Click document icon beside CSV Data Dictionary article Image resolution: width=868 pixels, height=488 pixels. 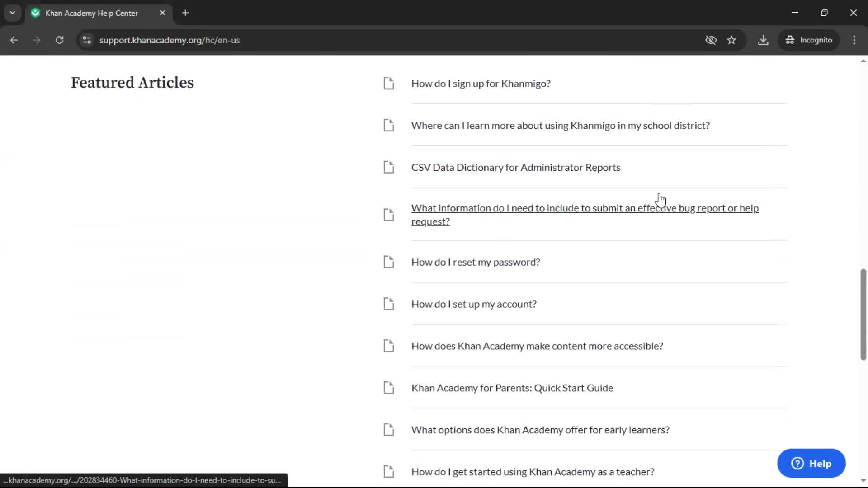tap(389, 168)
